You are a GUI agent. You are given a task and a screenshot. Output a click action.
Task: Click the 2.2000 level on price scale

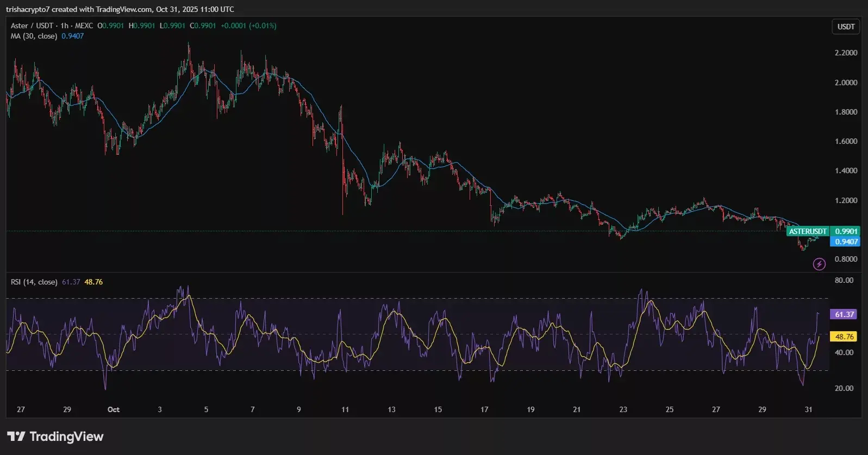tap(846, 53)
